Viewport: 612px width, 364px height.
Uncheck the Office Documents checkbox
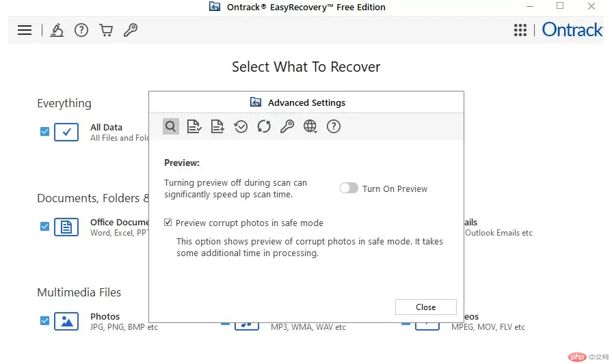pos(45,227)
